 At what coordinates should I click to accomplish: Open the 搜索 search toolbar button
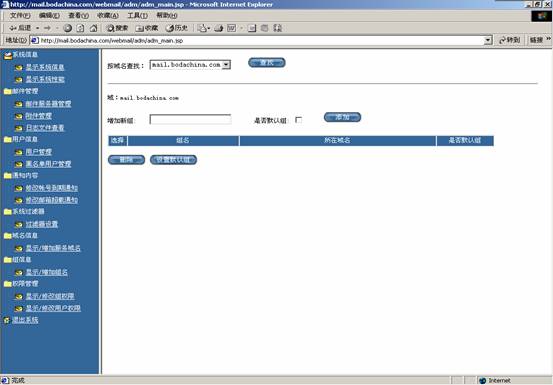pyautogui.click(x=117, y=28)
